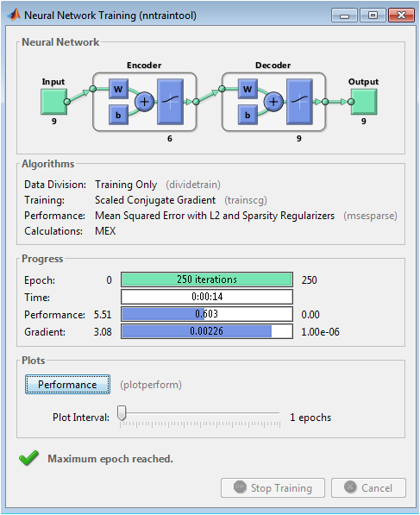Click the Epoch progress bar
420x515 pixels.
207,279
